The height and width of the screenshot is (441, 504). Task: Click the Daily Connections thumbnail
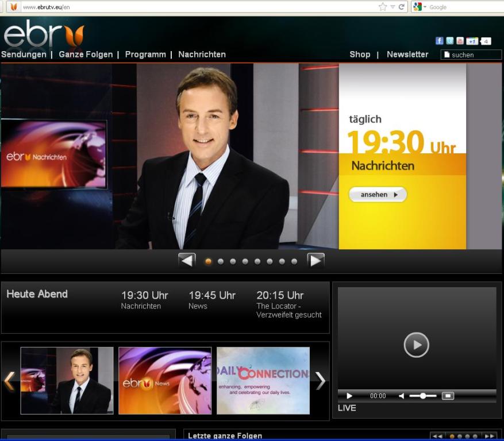263,380
